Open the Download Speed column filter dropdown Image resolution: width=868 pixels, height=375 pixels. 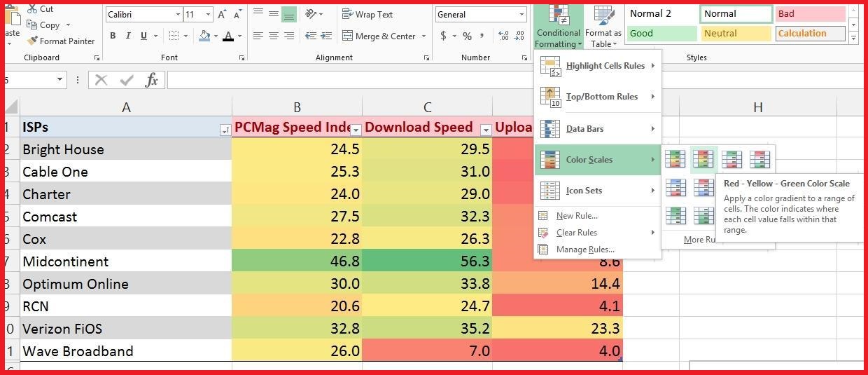pos(486,130)
